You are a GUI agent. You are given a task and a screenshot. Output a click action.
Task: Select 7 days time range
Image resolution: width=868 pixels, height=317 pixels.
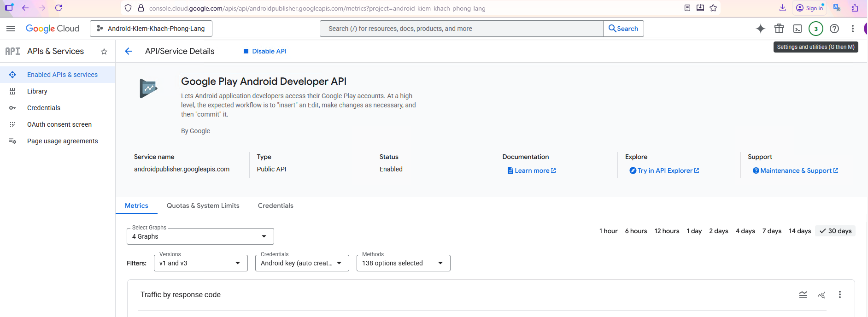pos(772,231)
